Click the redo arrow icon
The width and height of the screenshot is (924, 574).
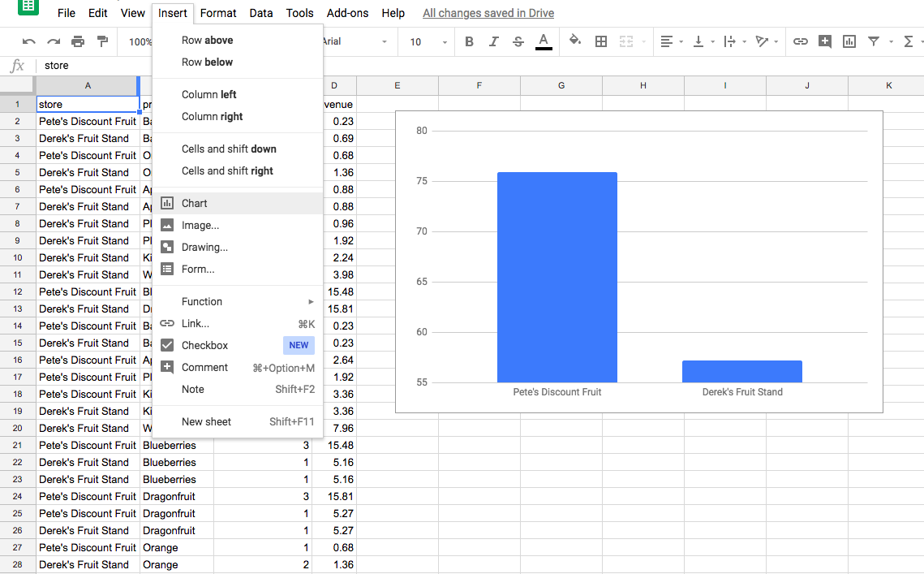[54, 41]
